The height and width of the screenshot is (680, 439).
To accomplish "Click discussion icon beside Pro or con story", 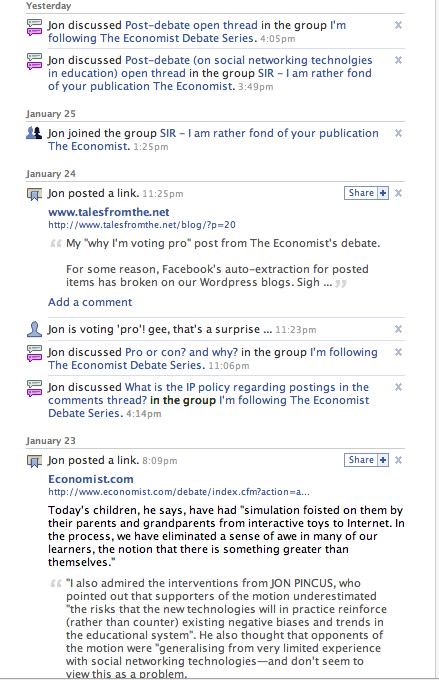I will [34, 353].
